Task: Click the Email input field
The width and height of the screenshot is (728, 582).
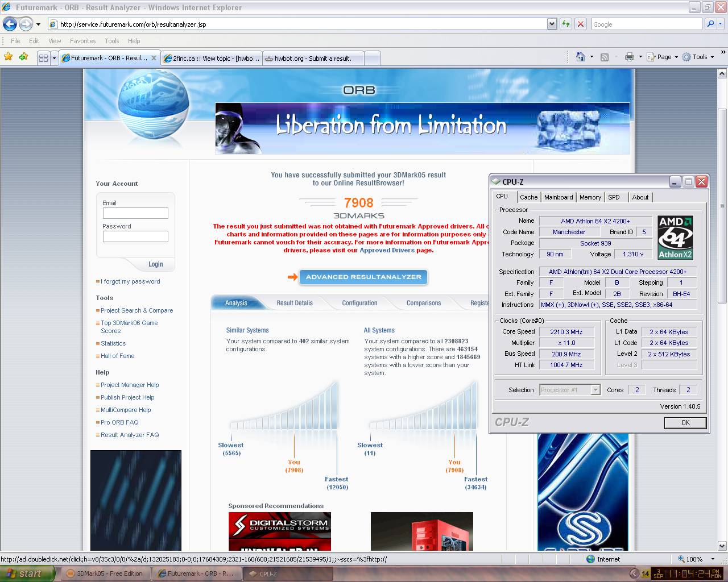Action: point(135,213)
